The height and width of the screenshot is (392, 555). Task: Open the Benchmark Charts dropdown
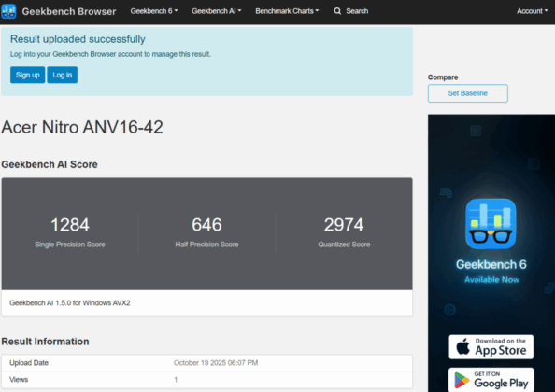(287, 11)
